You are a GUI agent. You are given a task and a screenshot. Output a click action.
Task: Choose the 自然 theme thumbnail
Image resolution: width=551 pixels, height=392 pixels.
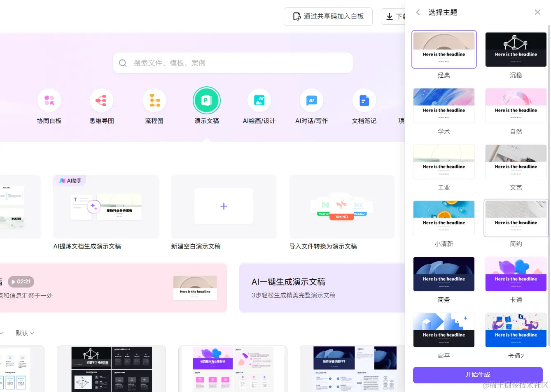[516, 105]
